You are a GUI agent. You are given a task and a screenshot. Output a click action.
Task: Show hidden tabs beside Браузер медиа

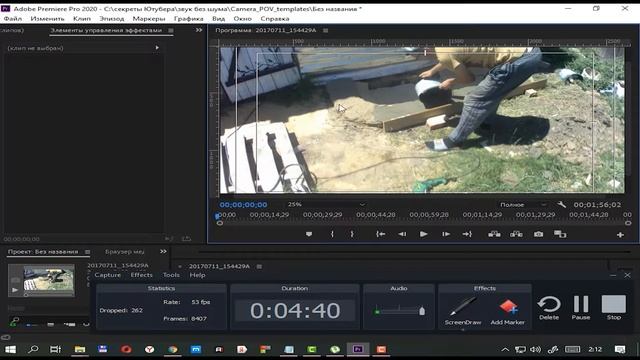tap(163, 251)
